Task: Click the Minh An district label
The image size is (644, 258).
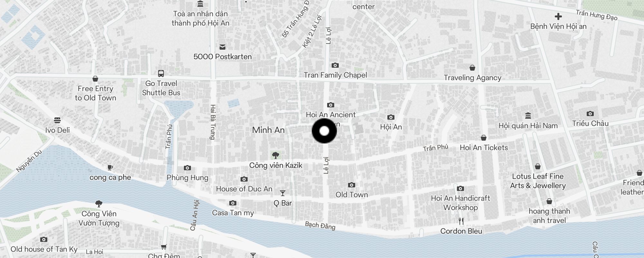Action: 268,130
